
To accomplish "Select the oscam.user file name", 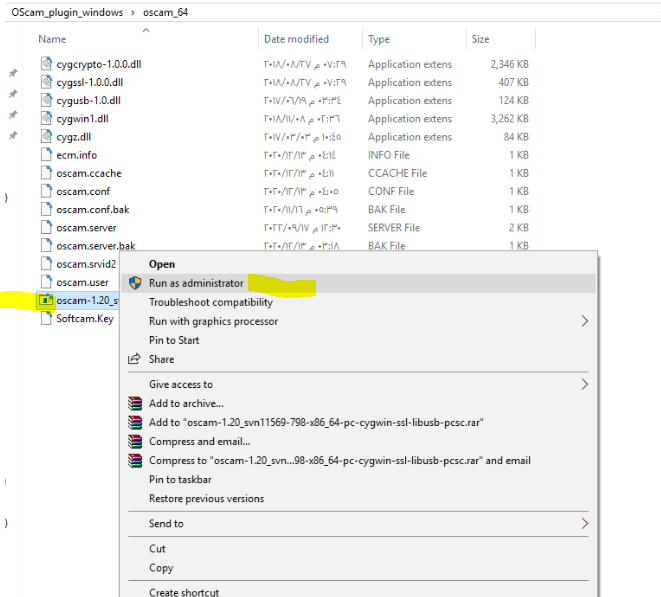I will click(82, 282).
